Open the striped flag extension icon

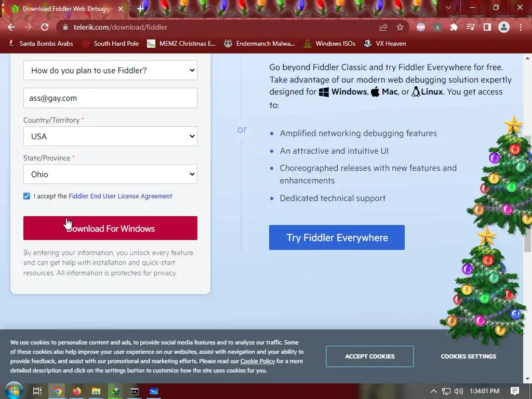421,27
